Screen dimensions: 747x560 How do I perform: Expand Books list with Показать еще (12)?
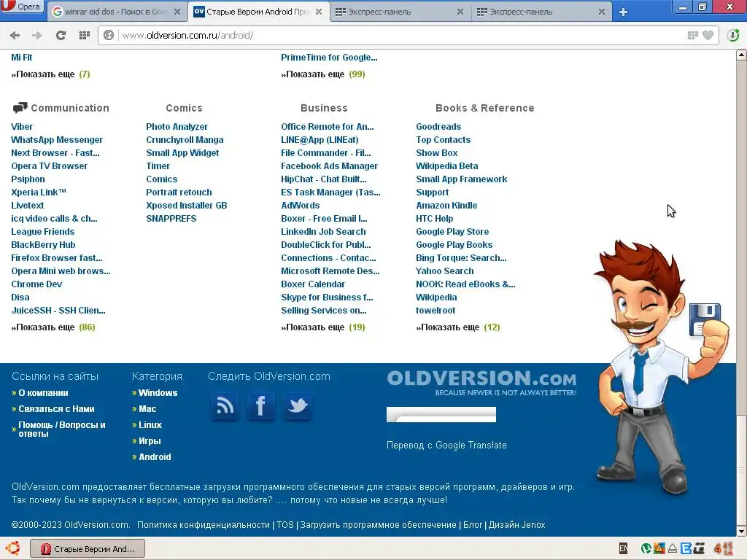458,327
